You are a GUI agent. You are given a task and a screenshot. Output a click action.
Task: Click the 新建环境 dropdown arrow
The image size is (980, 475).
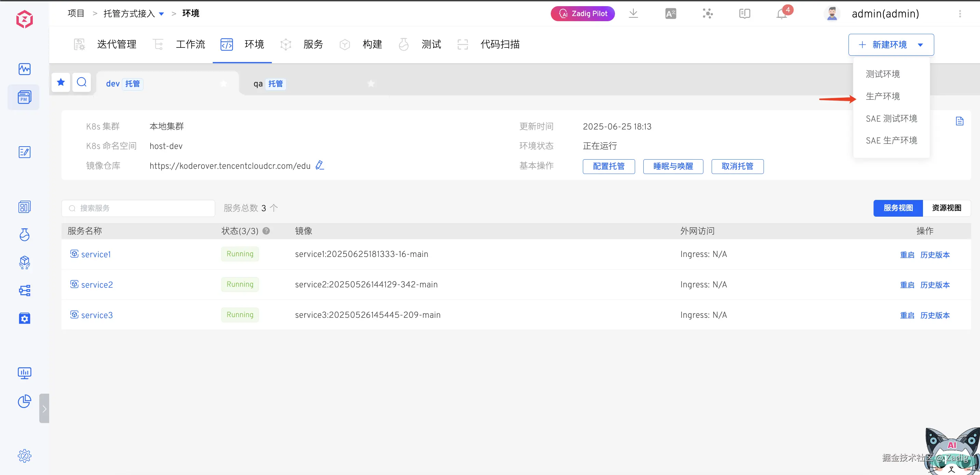click(920, 45)
